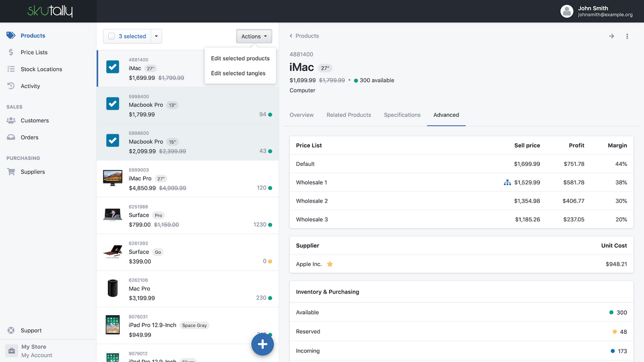Select Orders in the sidebar

[30, 137]
